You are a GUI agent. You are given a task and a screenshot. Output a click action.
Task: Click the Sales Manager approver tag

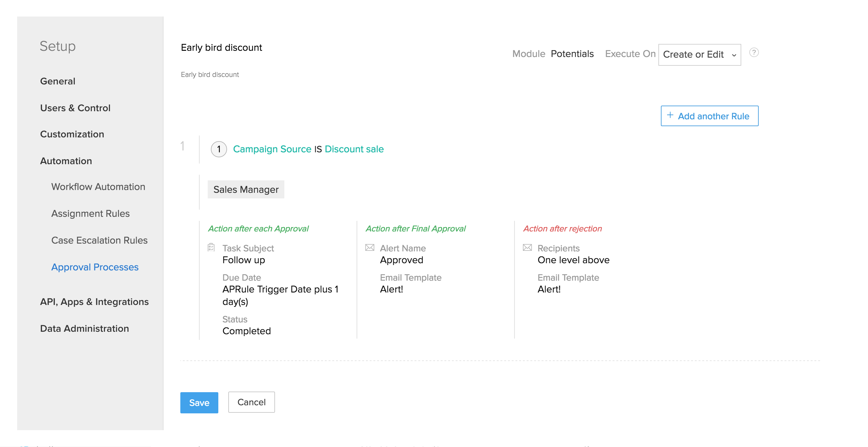coord(246,189)
